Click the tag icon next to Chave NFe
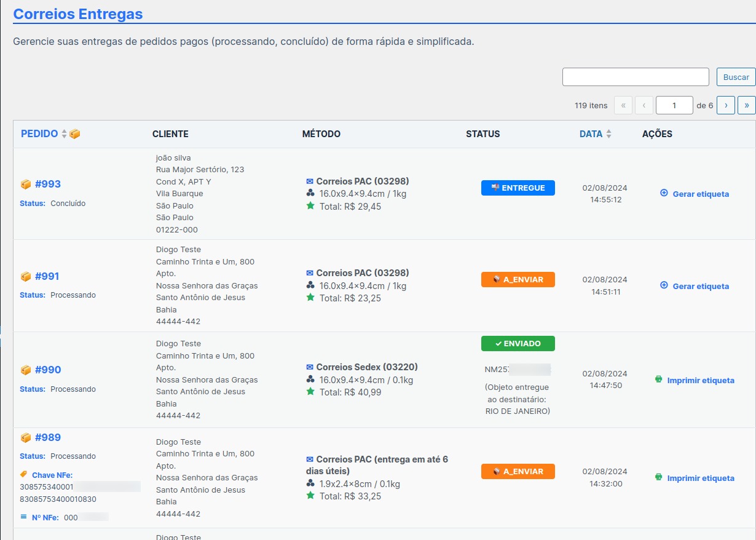 click(24, 474)
